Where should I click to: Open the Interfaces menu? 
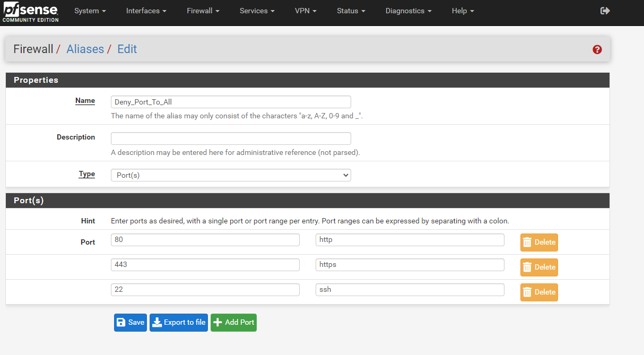(146, 11)
